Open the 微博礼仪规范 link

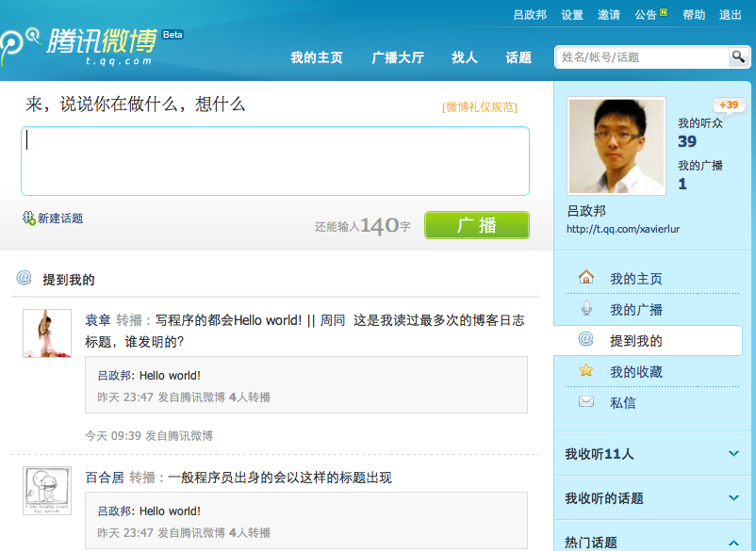[480, 107]
